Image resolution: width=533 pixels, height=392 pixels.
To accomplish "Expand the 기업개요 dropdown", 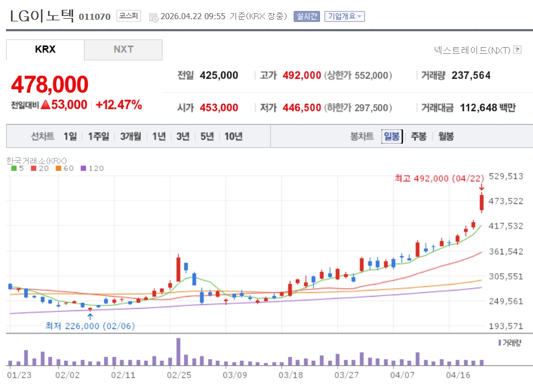I will click(344, 16).
